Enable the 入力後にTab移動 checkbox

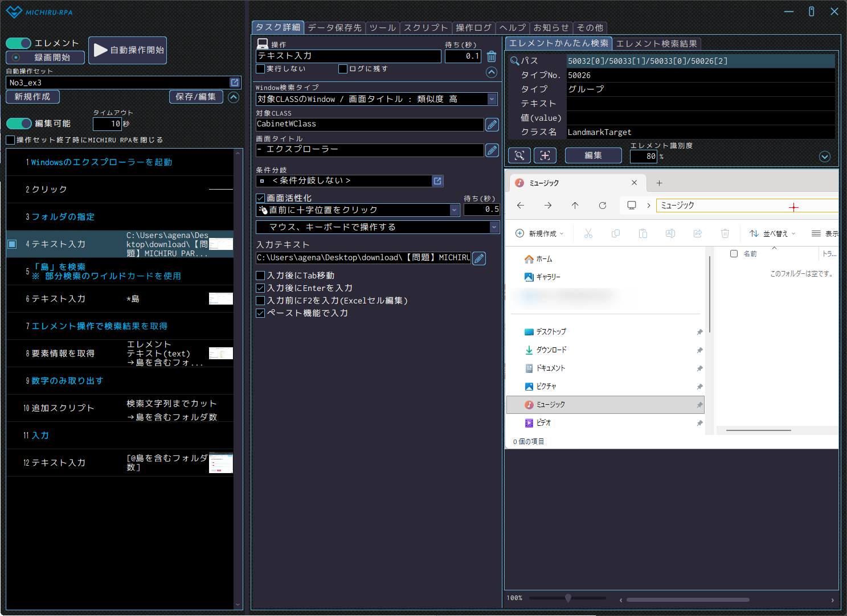point(260,276)
